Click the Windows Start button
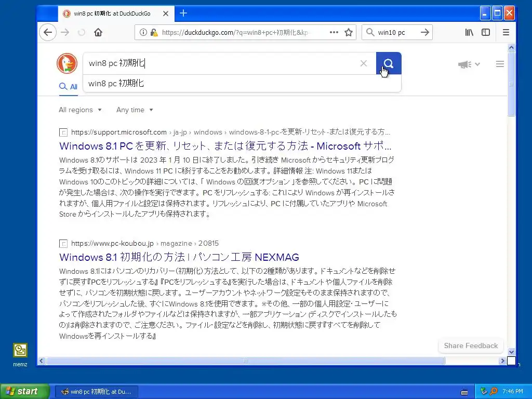 (25, 391)
